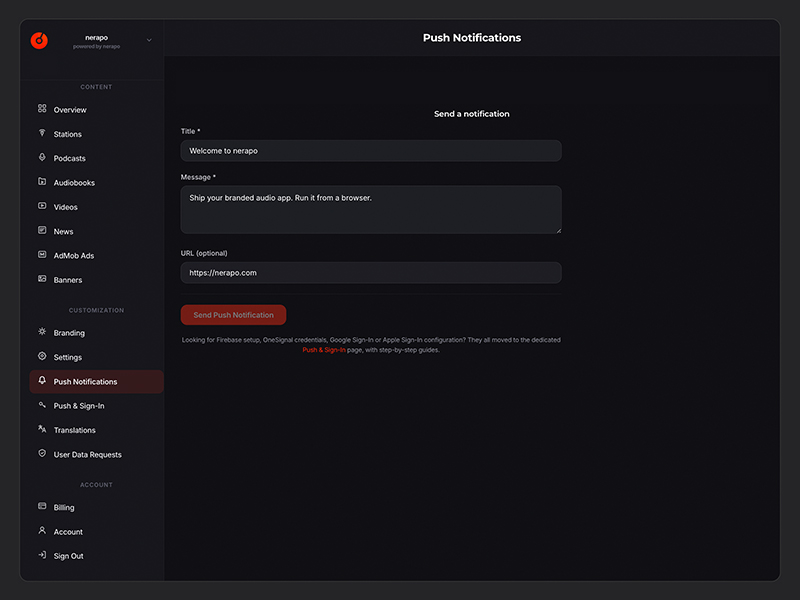Viewport: 800px width, 600px height.
Task: Select the Banners menu item
Action: pyautogui.click(x=96, y=280)
